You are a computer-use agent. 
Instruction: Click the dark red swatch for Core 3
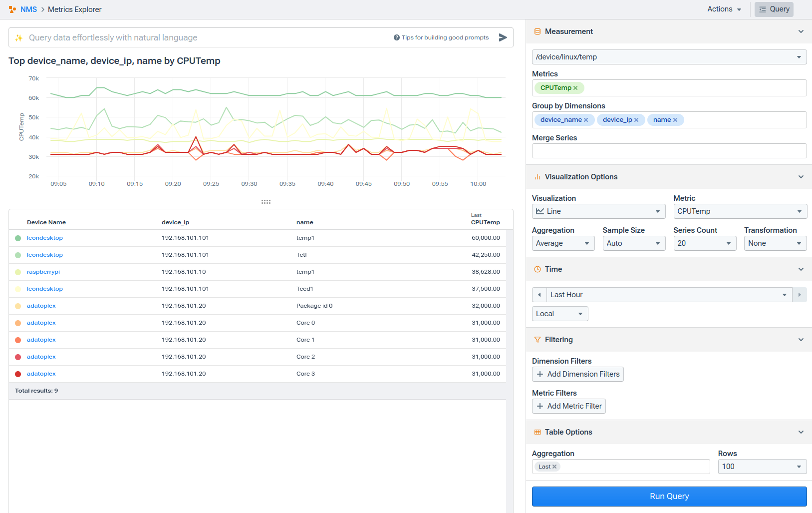pos(18,374)
